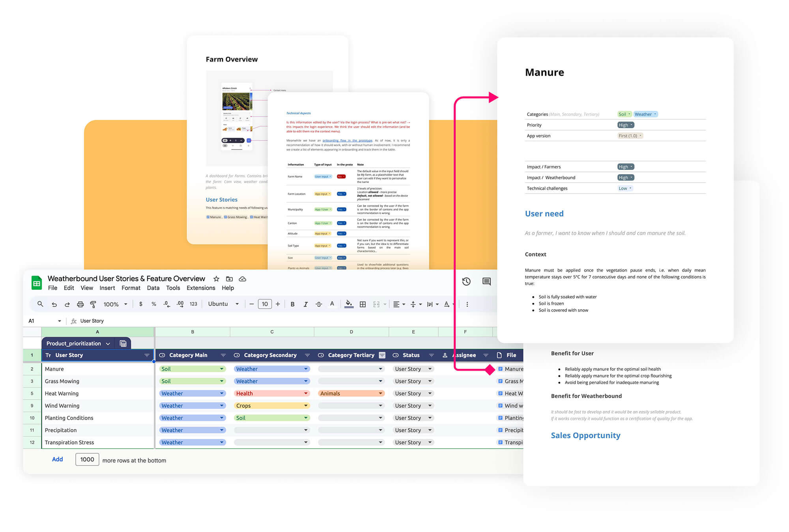789x532 pixels.
Task: Open the number format 123 menu
Action: (193, 304)
